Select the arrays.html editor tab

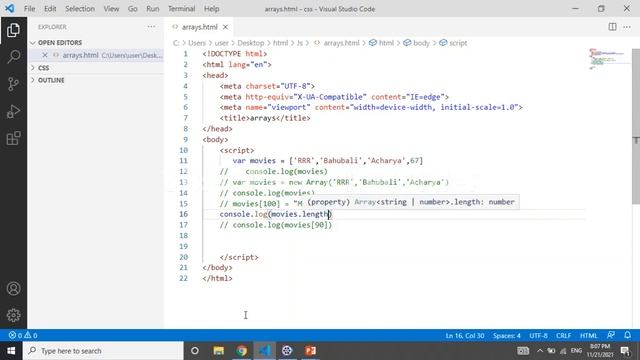pos(200,27)
